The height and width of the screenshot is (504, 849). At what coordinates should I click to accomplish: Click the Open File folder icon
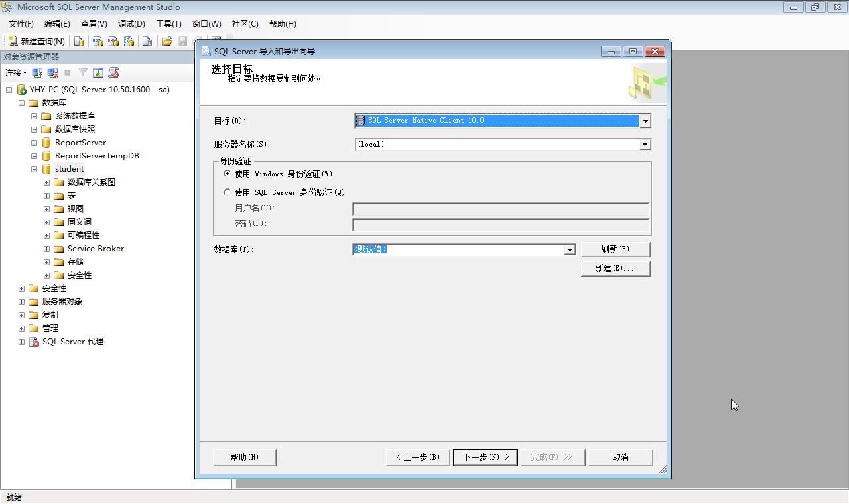(x=167, y=41)
